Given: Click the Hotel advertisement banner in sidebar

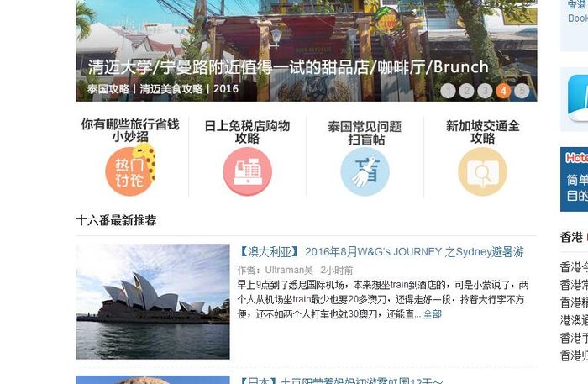Looking at the screenshot, I should pyautogui.click(x=574, y=179).
